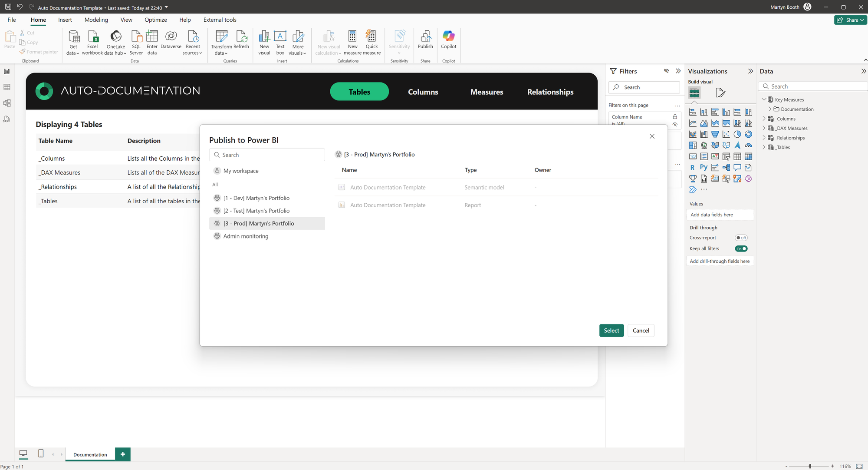Switch to Report view in left sidebar
The image size is (868, 470).
pyautogui.click(x=7, y=71)
